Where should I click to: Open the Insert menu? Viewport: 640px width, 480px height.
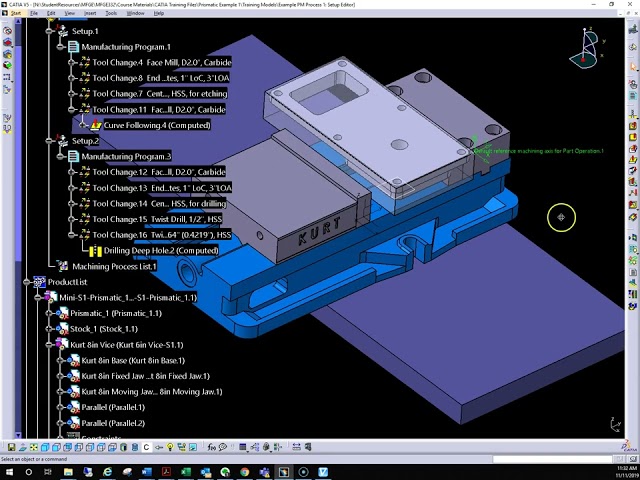click(x=90, y=13)
